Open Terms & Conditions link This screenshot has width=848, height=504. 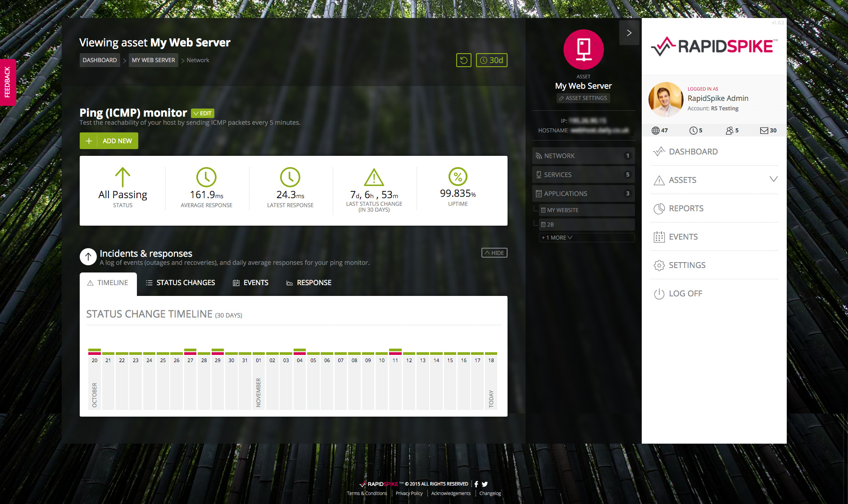coord(367,494)
